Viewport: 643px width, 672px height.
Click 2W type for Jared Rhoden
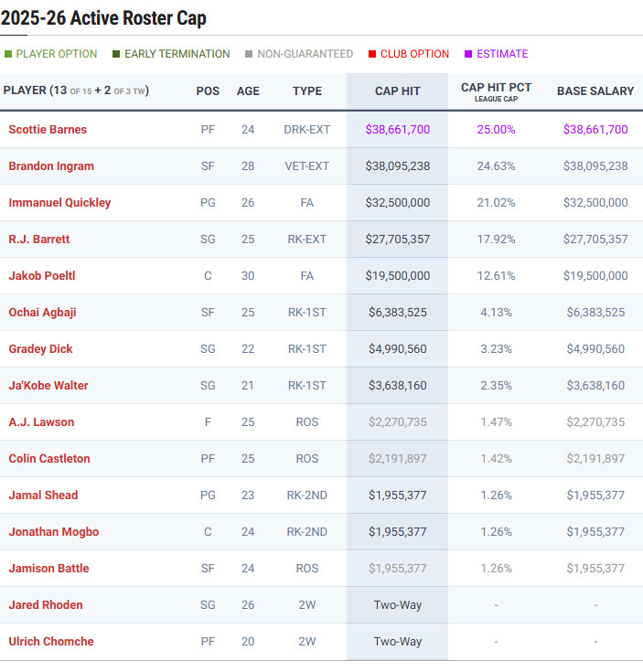(307, 604)
